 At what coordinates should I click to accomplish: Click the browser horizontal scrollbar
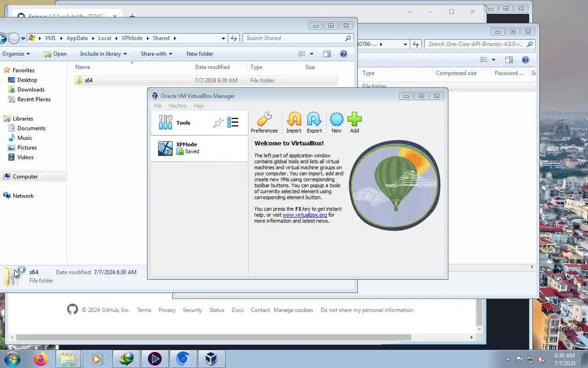click(213, 337)
